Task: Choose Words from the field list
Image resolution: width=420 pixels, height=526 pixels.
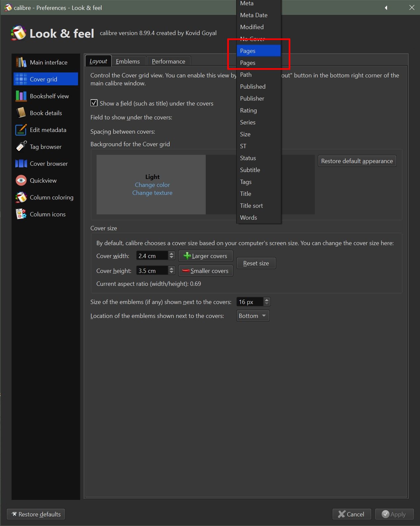Action: [x=259, y=218]
